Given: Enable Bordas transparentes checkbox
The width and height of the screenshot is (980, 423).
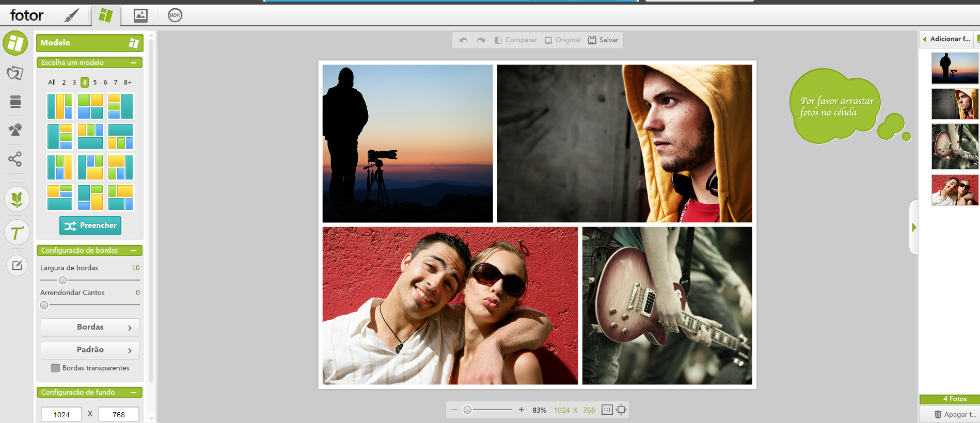Looking at the screenshot, I should (56, 368).
